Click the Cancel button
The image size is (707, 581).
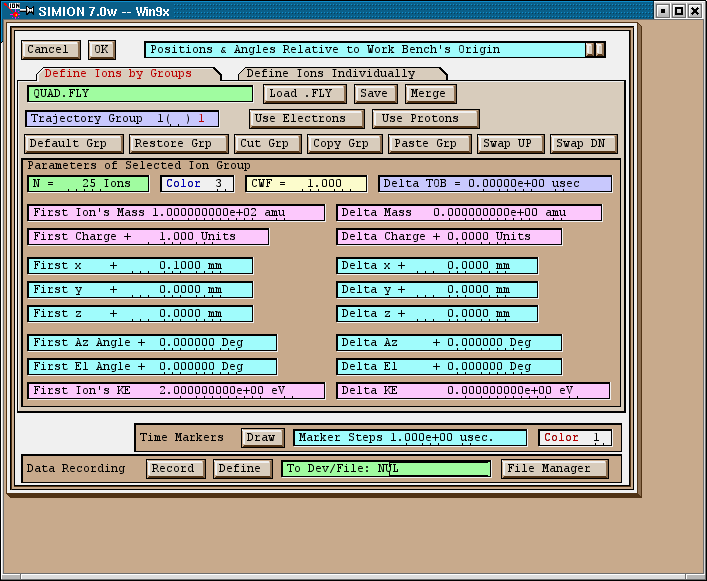[x=50, y=50]
